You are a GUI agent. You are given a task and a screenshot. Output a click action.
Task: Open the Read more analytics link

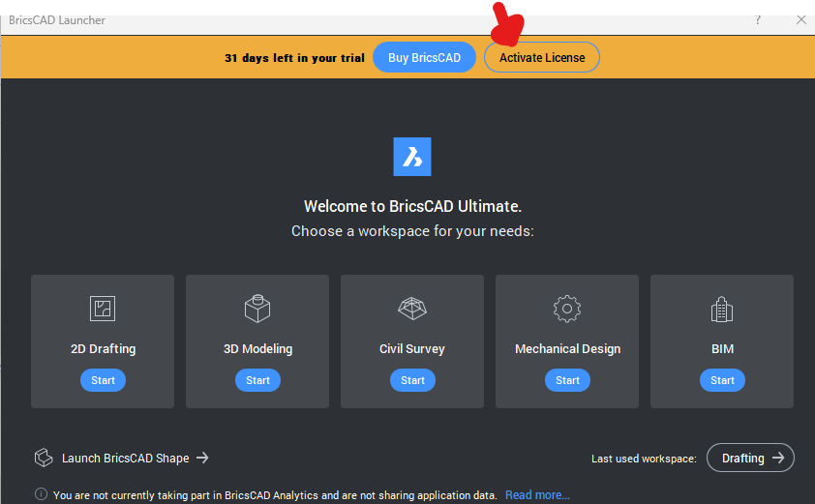(537, 495)
